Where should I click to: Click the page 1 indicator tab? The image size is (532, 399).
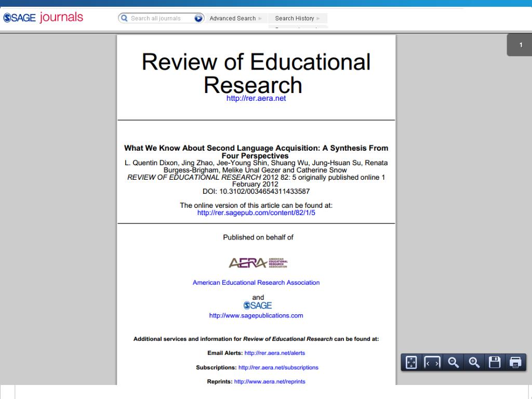click(520, 45)
